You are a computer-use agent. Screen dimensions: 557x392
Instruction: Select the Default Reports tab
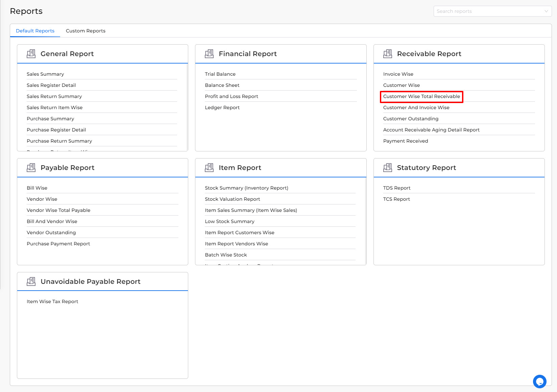pos(35,31)
